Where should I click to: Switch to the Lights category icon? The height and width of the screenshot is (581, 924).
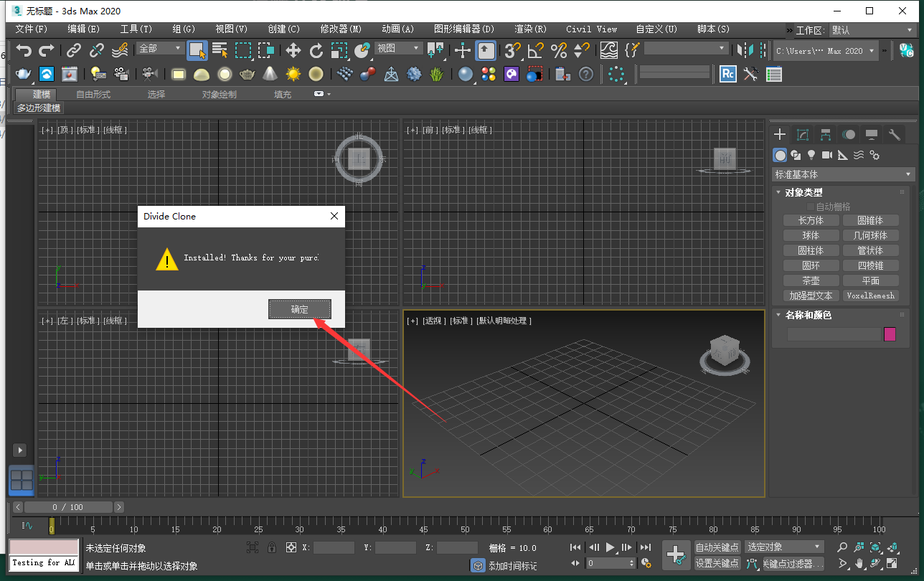811,155
